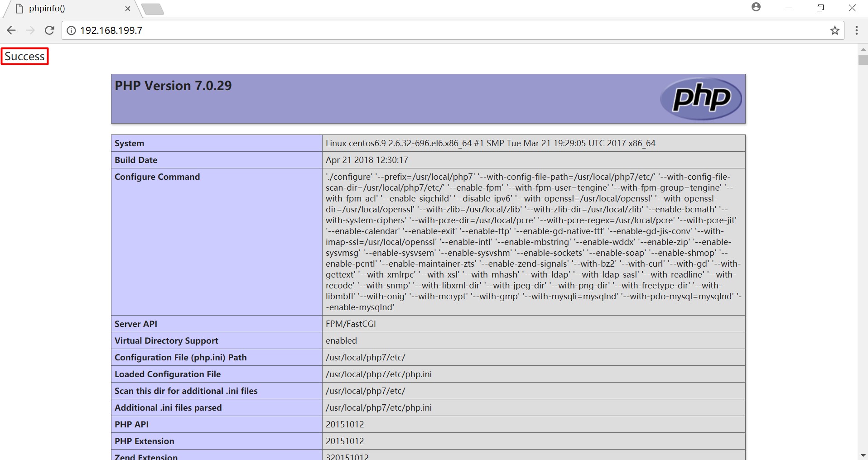868x460 pixels.
Task: Click Loaded Configuration File's php.ini path value
Action: (379, 374)
